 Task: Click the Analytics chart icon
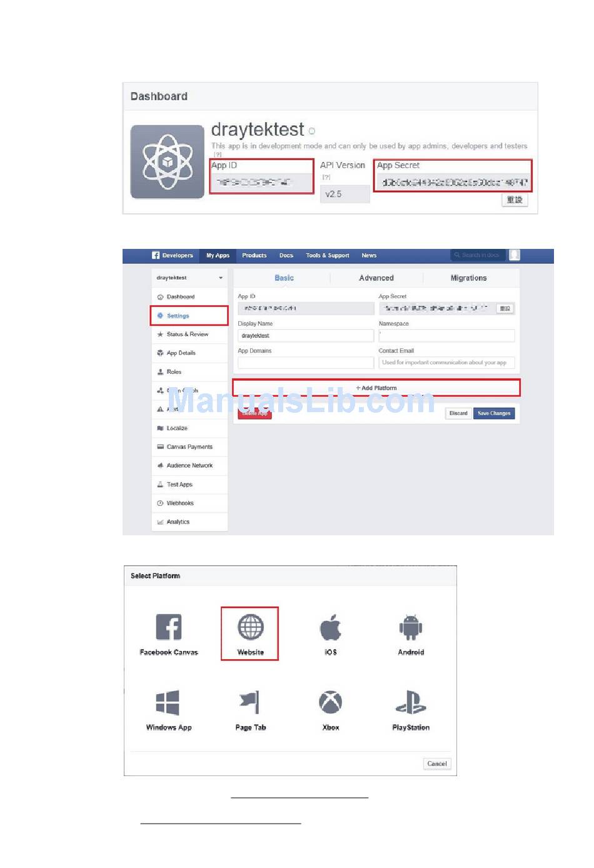click(x=160, y=522)
